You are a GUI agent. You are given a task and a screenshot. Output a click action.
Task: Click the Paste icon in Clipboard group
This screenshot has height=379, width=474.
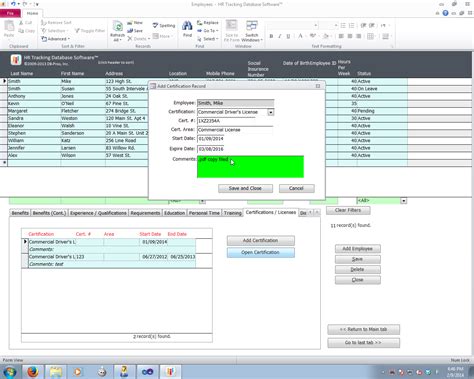click(9, 26)
